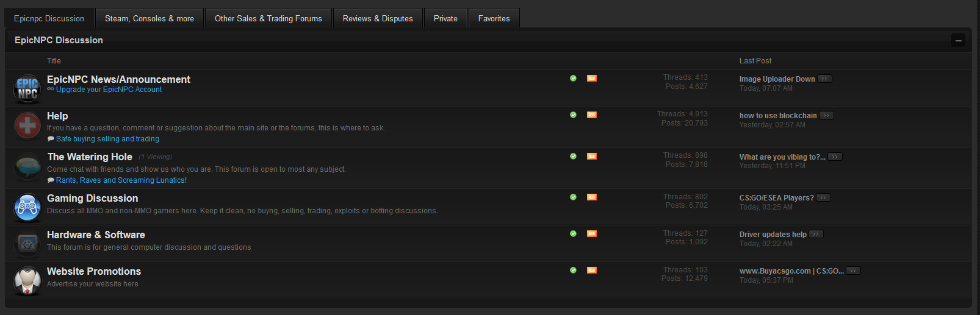The height and width of the screenshot is (315, 980).
Task: Open the Reviews & Disputes tab
Action: 378,18
